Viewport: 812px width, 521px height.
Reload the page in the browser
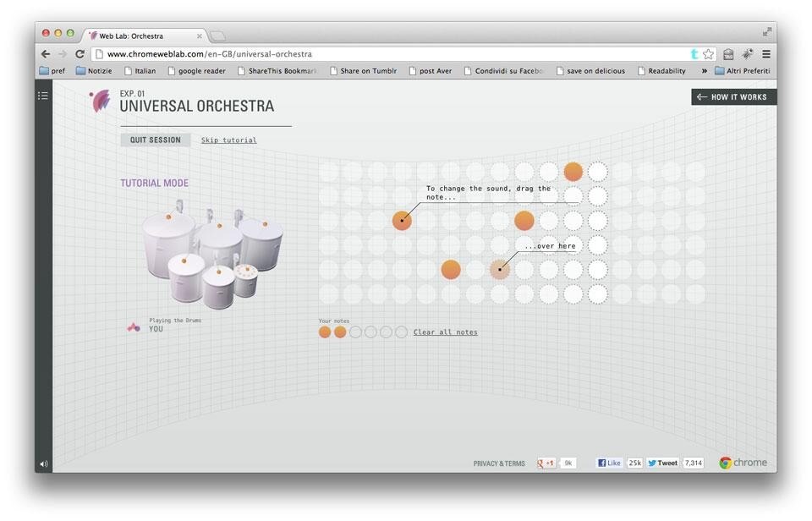pos(80,54)
